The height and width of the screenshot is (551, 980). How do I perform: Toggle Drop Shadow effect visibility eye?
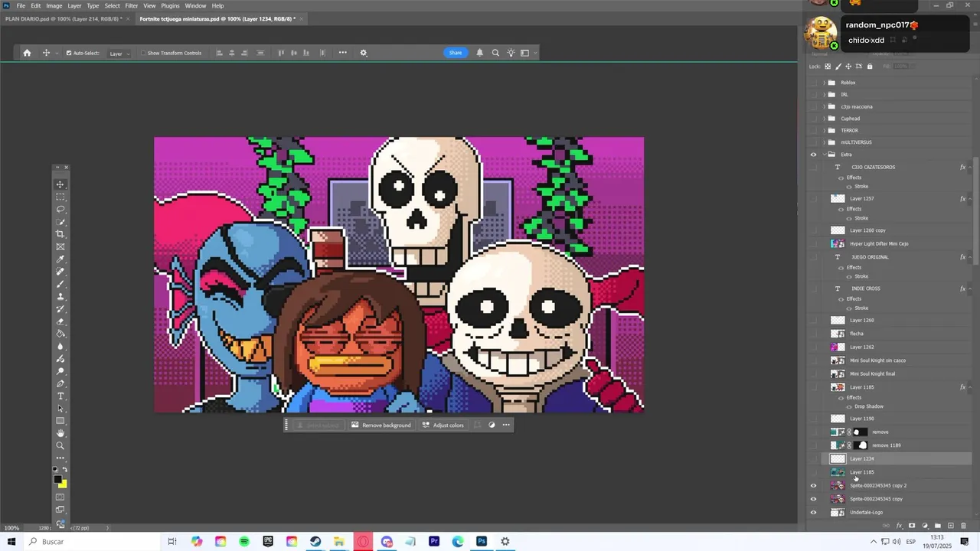click(849, 406)
